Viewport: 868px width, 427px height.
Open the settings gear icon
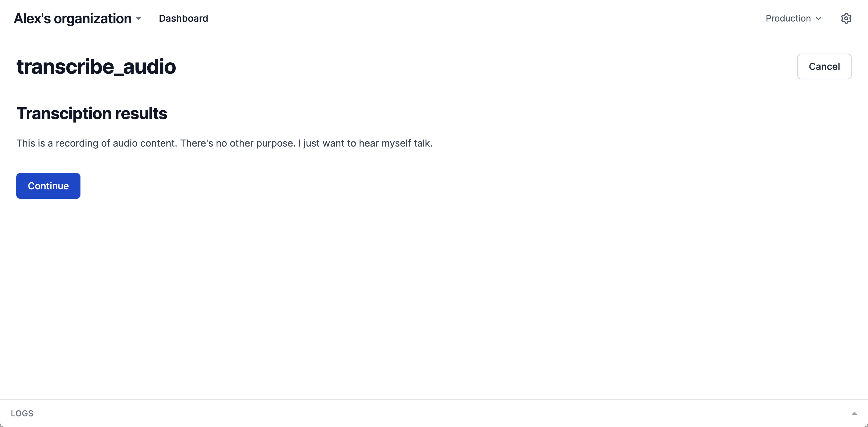coord(846,18)
